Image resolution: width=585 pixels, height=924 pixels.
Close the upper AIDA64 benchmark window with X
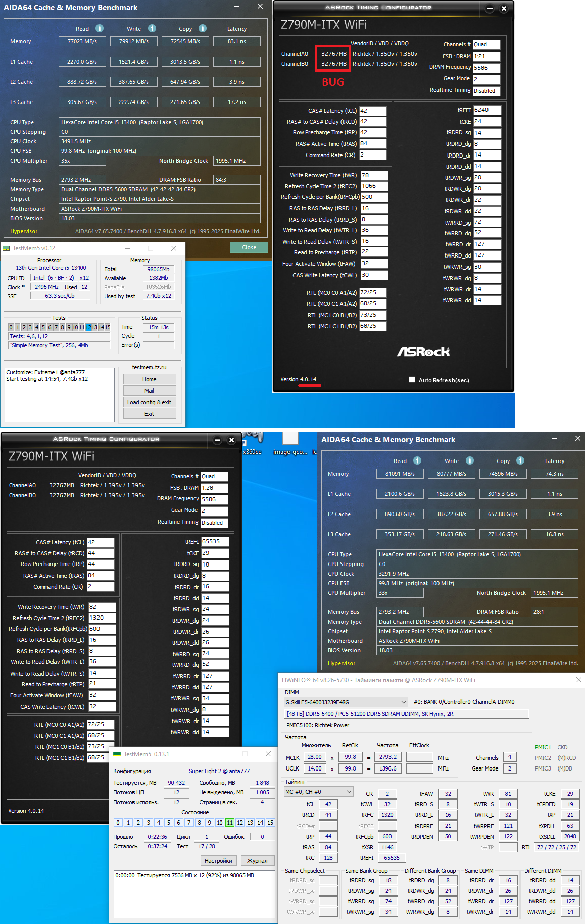tap(260, 7)
